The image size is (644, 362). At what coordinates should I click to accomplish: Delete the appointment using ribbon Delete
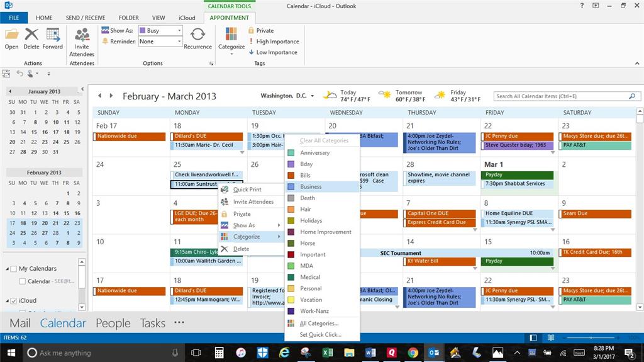pyautogui.click(x=31, y=38)
